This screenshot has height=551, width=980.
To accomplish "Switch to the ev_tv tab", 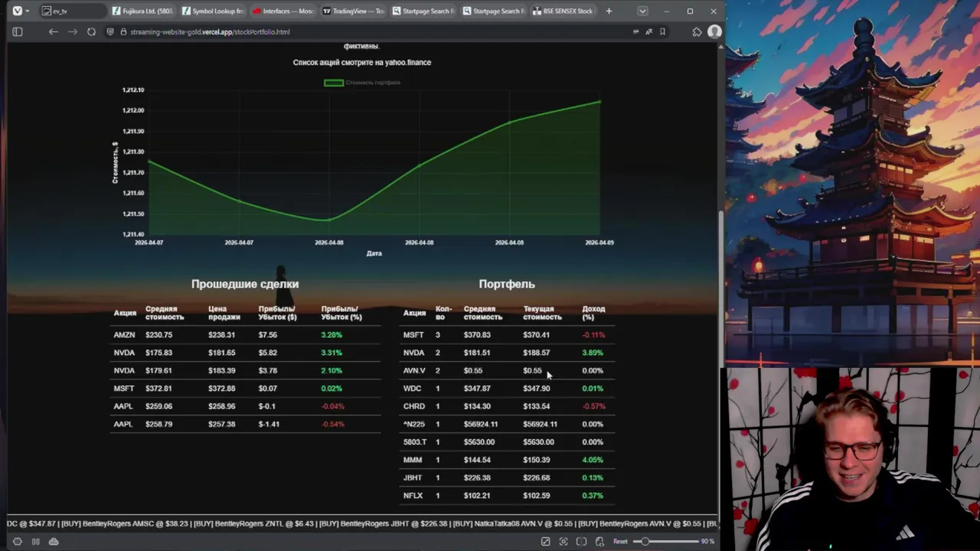I will pos(73,11).
